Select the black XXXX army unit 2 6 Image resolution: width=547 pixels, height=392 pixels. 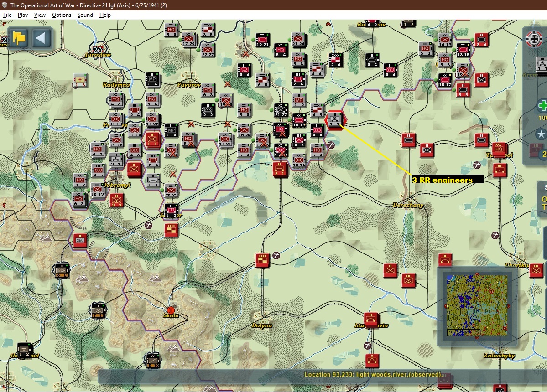[335, 60]
